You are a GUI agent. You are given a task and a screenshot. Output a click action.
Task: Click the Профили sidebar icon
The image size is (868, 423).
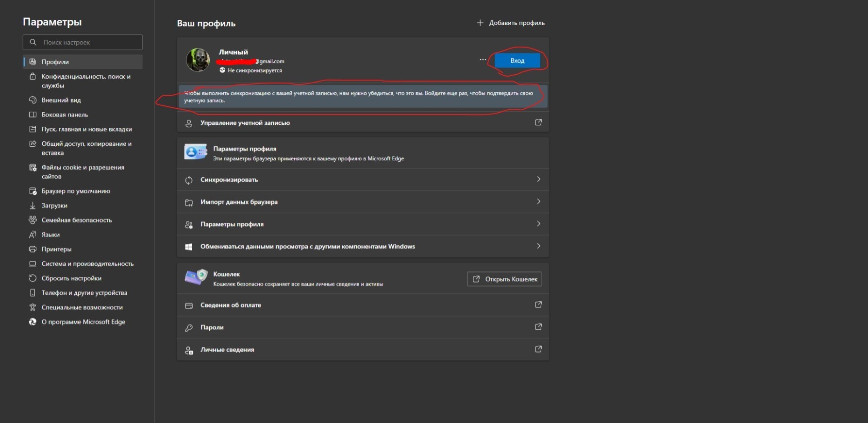click(33, 62)
